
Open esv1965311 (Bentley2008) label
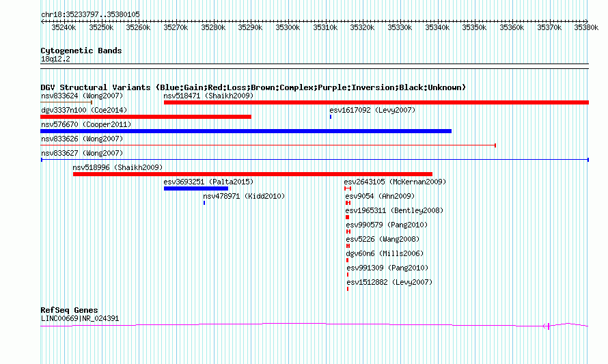(394, 210)
